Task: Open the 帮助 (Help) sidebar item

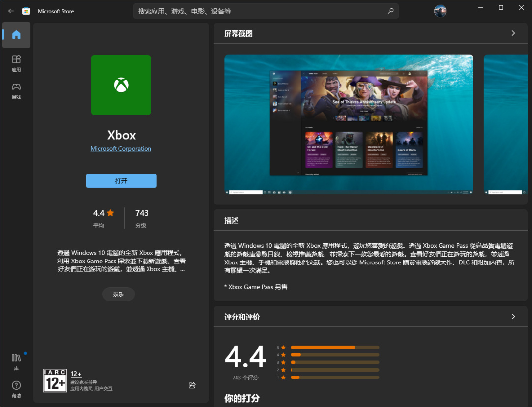Action: 16,389
